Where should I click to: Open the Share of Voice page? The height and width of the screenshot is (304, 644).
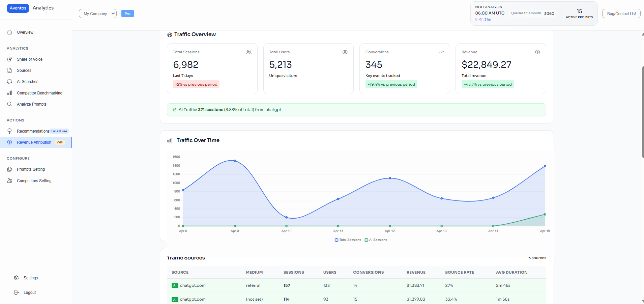tap(30, 59)
